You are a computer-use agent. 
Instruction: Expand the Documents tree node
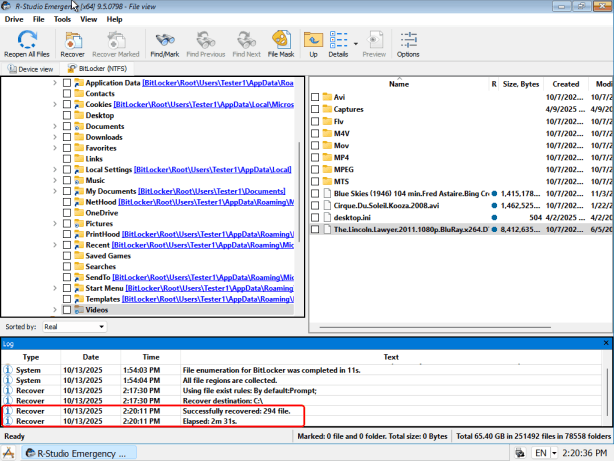(x=55, y=127)
